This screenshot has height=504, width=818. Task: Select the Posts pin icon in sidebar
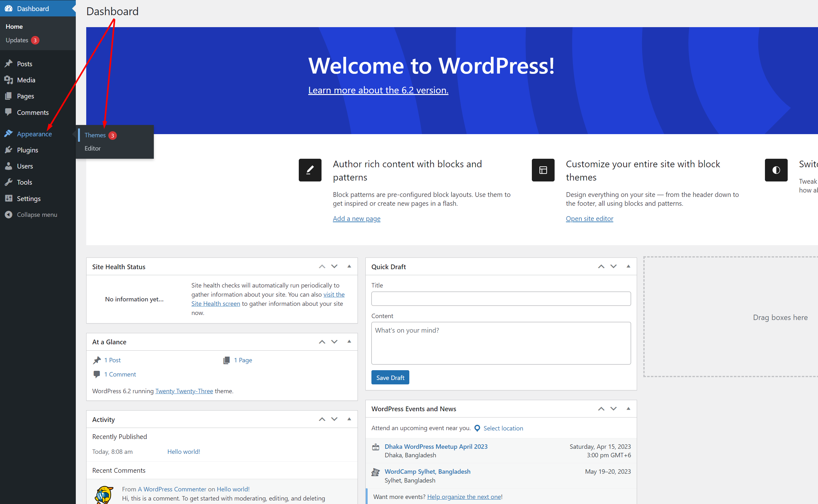pos(9,64)
